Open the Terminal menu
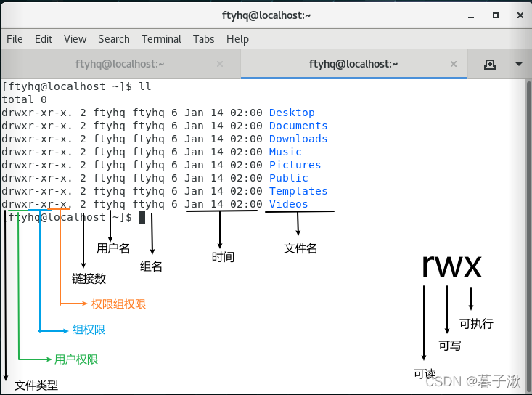Screen dimensions: 532x395 (161, 39)
